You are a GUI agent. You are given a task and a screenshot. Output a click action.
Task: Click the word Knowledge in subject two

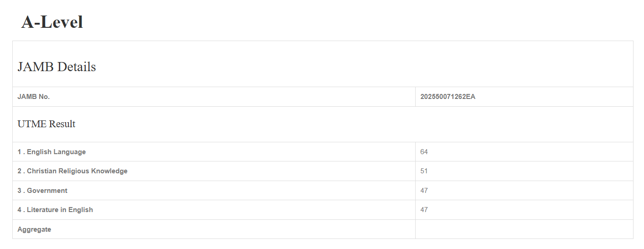[109, 171]
